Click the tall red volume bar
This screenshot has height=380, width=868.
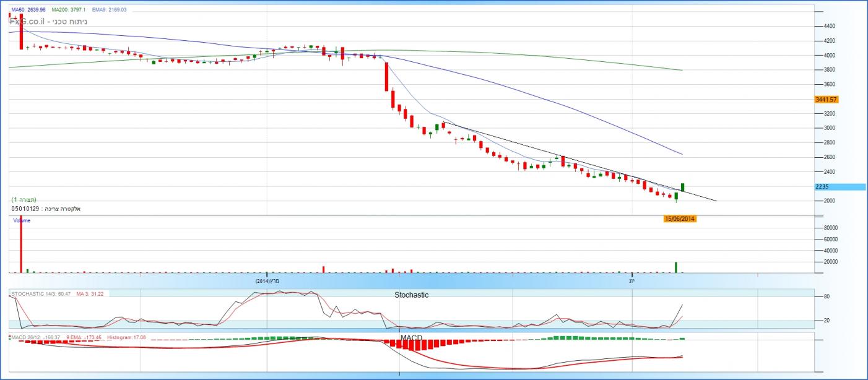tap(21, 244)
